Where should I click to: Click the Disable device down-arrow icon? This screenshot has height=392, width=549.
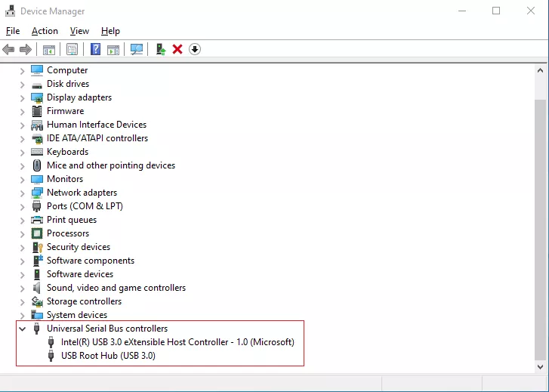click(195, 49)
